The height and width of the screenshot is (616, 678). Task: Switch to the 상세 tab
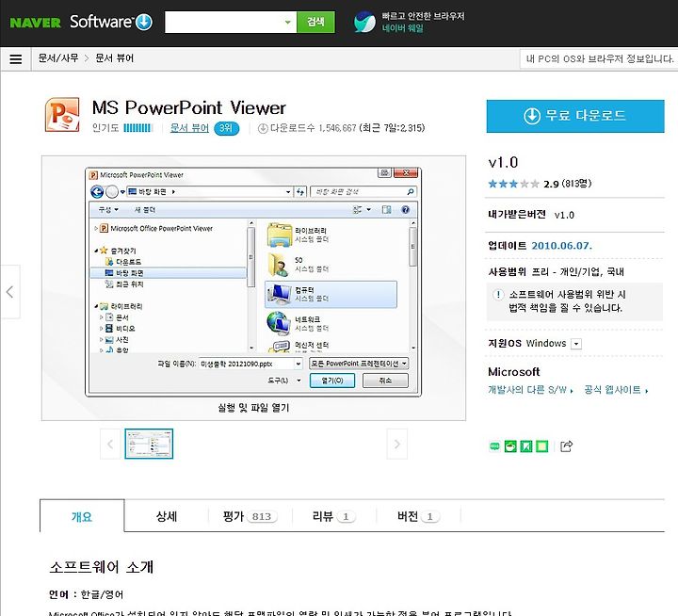(167, 516)
